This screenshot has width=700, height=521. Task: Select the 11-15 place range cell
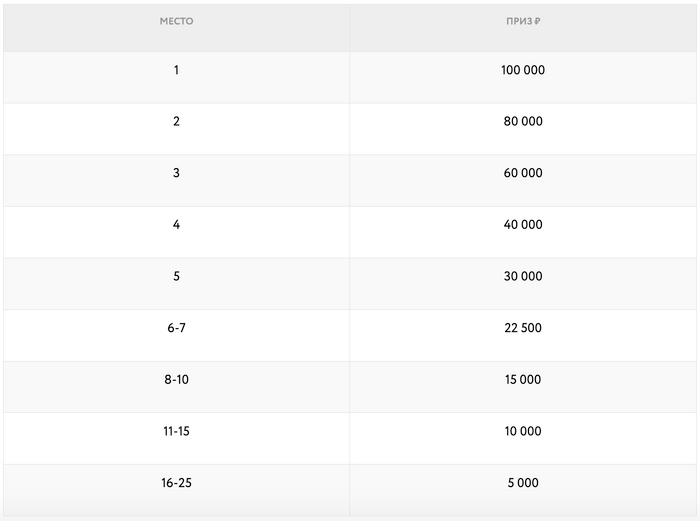pos(176,431)
